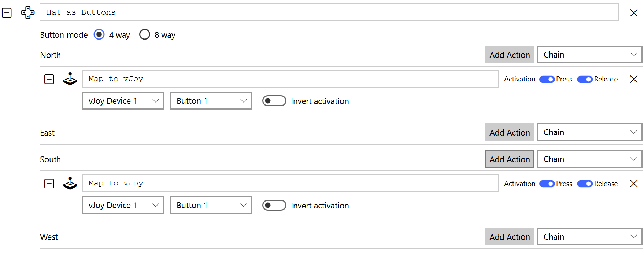
Task: Click Add Action for the West direction
Action: click(x=509, y=237)
